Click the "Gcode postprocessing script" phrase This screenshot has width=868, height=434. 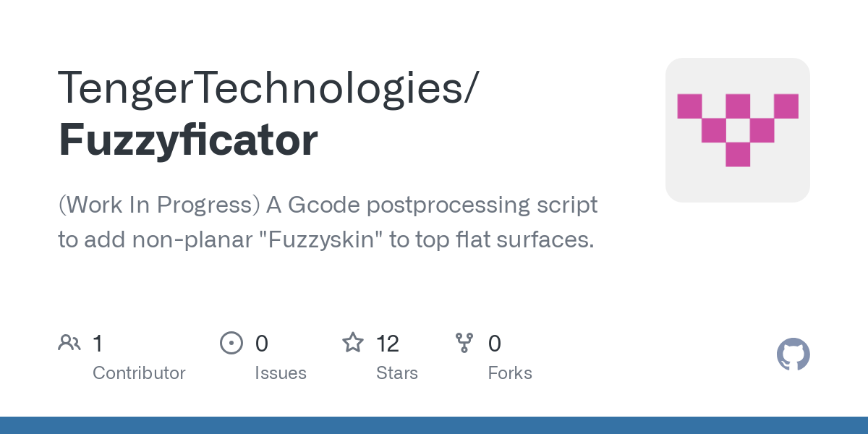click(x=443, y=205)
